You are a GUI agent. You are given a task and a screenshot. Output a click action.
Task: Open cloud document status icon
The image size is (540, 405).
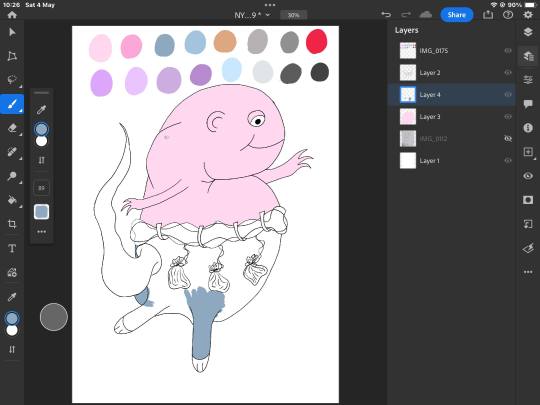(426, 14)
